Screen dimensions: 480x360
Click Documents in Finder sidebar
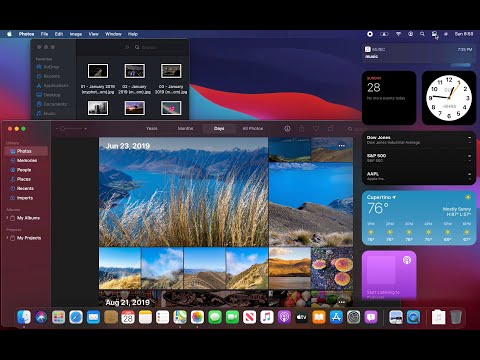52,104
